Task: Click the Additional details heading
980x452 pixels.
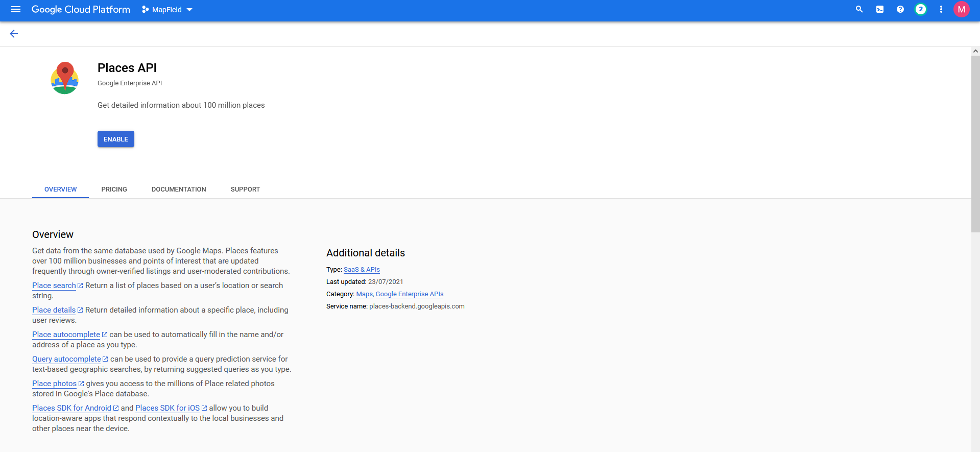Action: coord(366,253)
